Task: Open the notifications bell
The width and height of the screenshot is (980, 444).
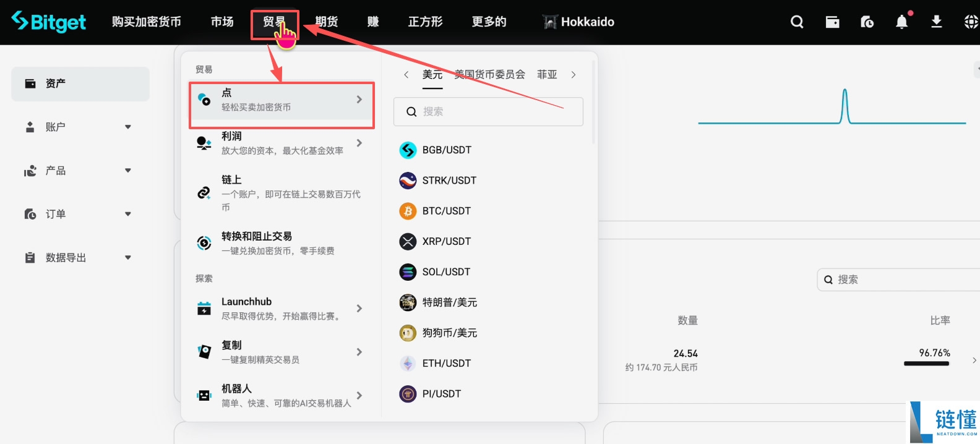Action: (902, 22)
